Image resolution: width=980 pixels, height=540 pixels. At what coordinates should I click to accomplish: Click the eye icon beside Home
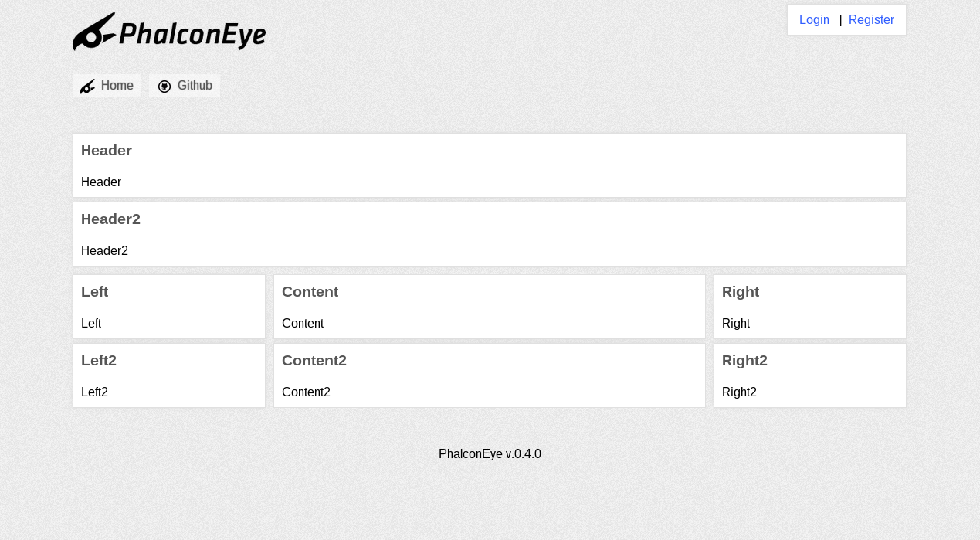pyautogui.click(x=87, y=87)
